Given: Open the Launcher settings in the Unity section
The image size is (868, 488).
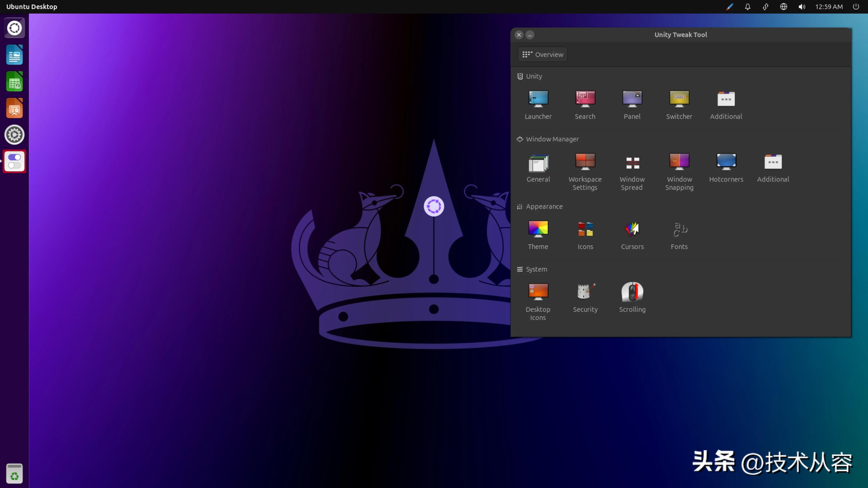Looking at the screenshot, I should click(538, 104).
